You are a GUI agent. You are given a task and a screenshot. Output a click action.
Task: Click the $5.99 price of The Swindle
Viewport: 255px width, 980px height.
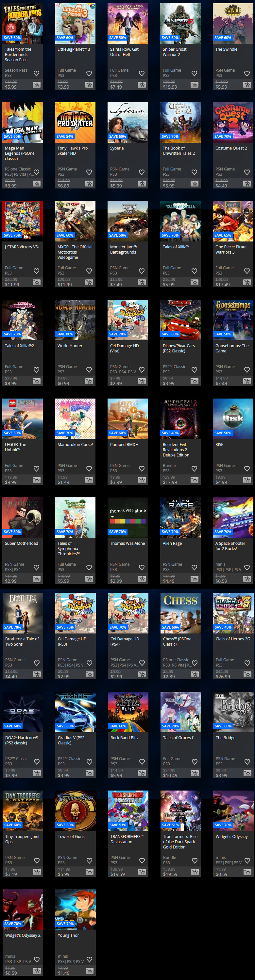[221, 87]
